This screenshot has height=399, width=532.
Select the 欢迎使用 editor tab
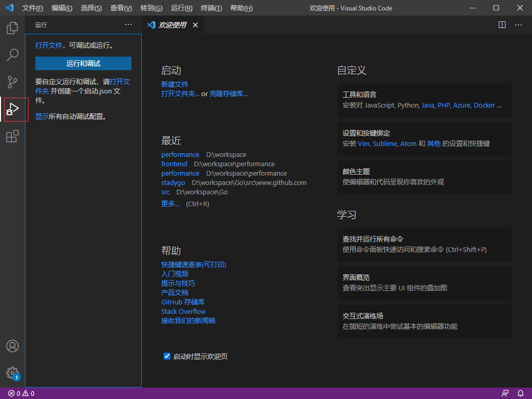tap(172, 25)
